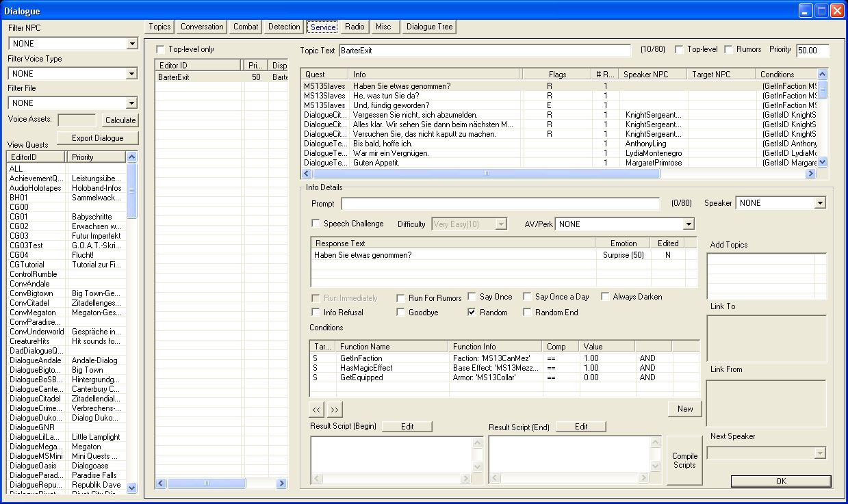
Task: Open the Filter Voice Type dropdown
Action: click(x=132, y=73)
